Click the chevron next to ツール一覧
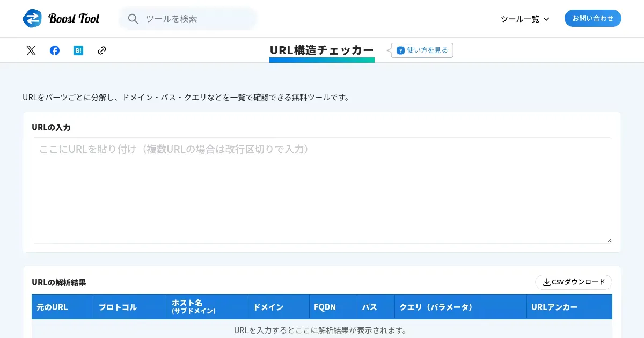The width and height of the screenshot is (644, 338). click(x=546, y=19)
